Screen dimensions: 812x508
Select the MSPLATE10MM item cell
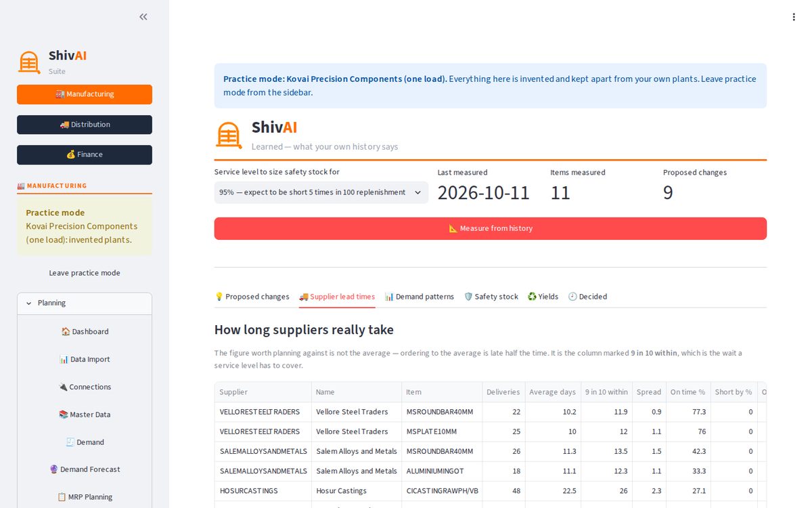coord(442,431)
